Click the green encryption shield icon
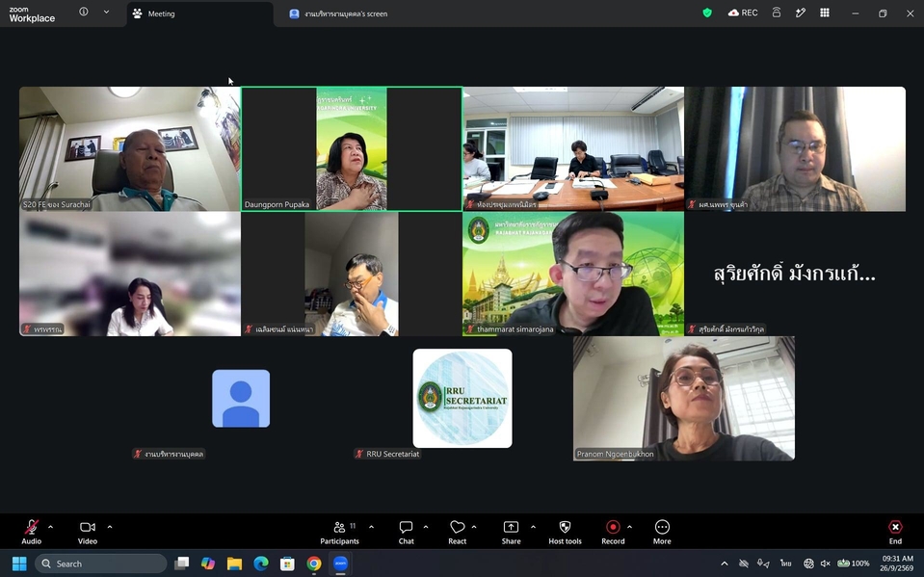This screenshot has width=924, height=577. 707,13
